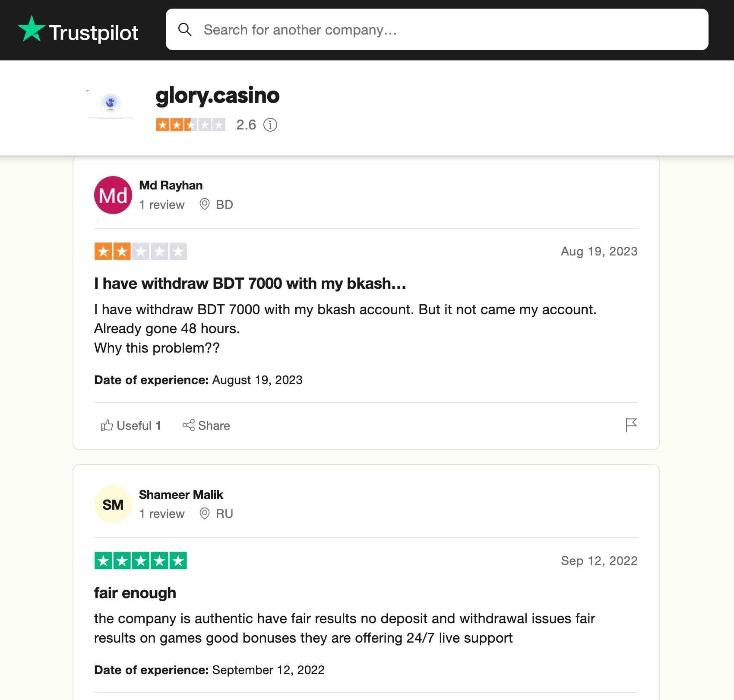Image resolution: width=734 pixels, height=700 pixels.
Task: Expand the review titled 'I have withdraw BDT 7000'
Action: click(x=250, y=284)
